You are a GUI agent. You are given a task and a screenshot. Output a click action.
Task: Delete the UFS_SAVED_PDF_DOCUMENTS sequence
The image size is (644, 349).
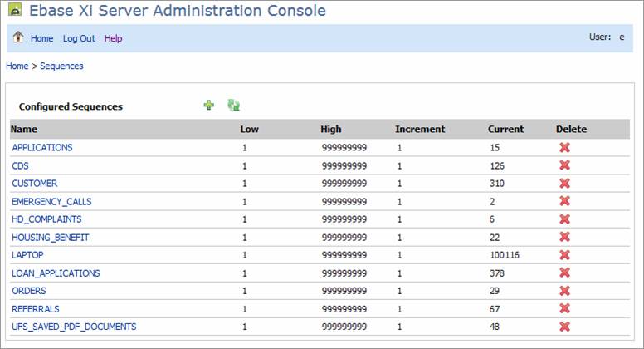tap(565, 327)
